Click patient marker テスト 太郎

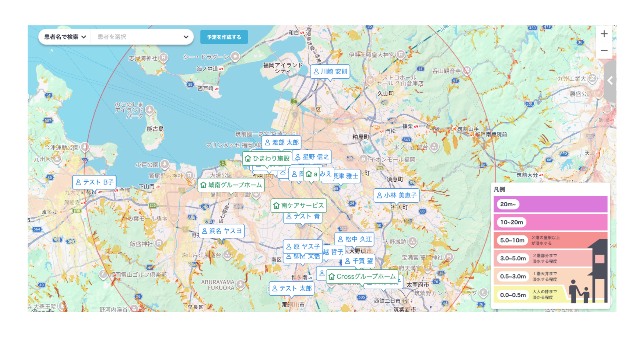[292, 288]
